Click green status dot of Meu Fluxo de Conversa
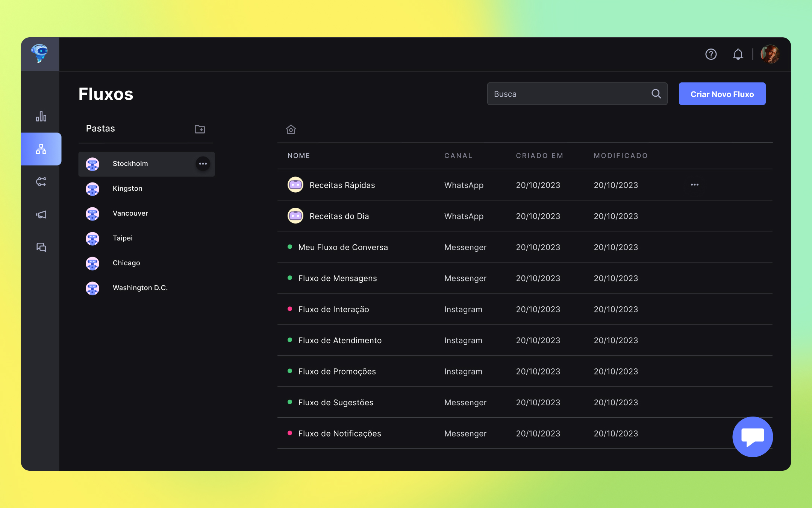 click(290, 246)
